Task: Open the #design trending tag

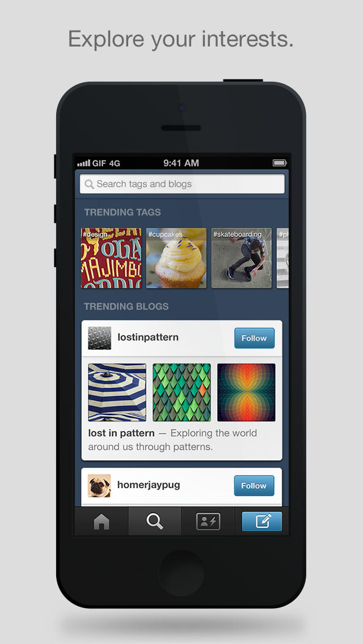Action: (x=111, y=259)
